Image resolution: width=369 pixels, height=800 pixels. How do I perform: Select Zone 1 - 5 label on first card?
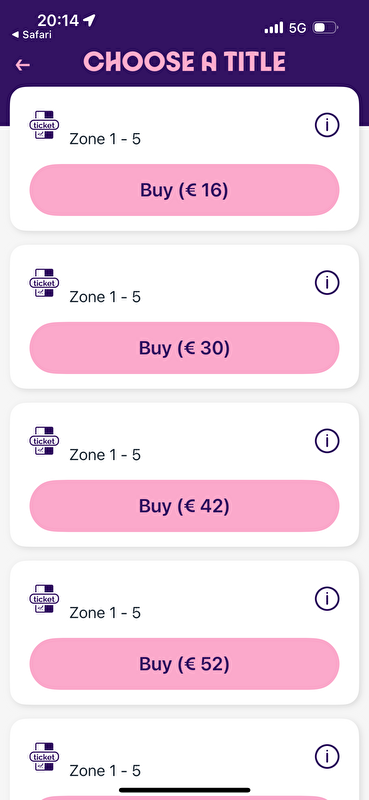click(105, 139)
